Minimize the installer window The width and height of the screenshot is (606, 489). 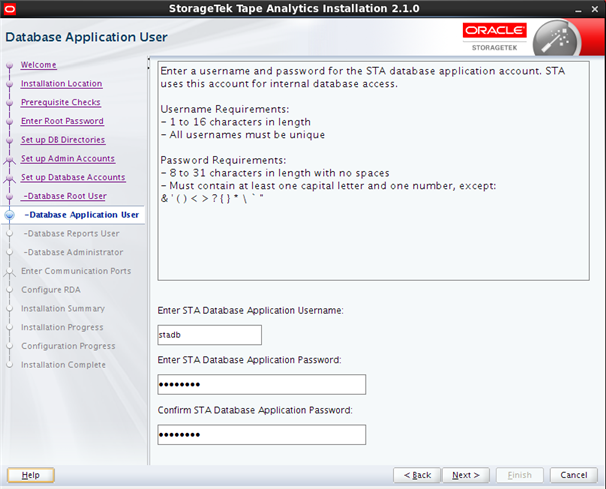(x=578, y=9)
